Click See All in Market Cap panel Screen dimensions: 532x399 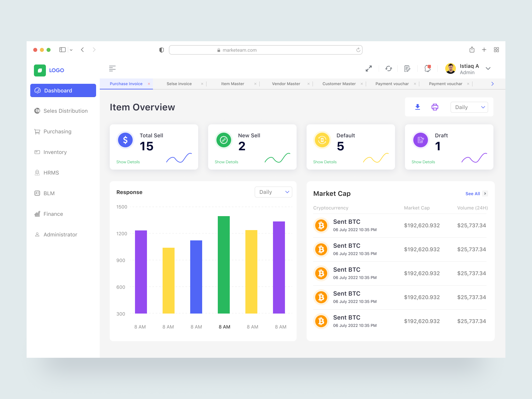473,194
